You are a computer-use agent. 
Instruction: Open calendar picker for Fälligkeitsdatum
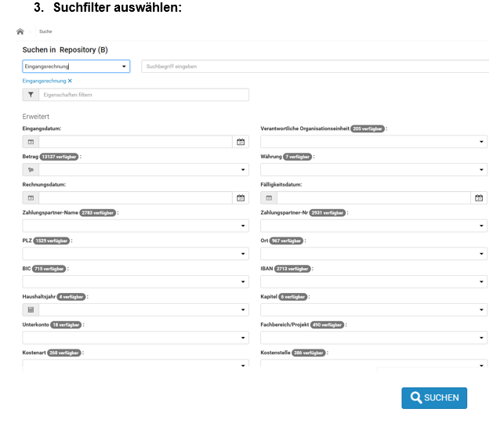pos(479,198)
